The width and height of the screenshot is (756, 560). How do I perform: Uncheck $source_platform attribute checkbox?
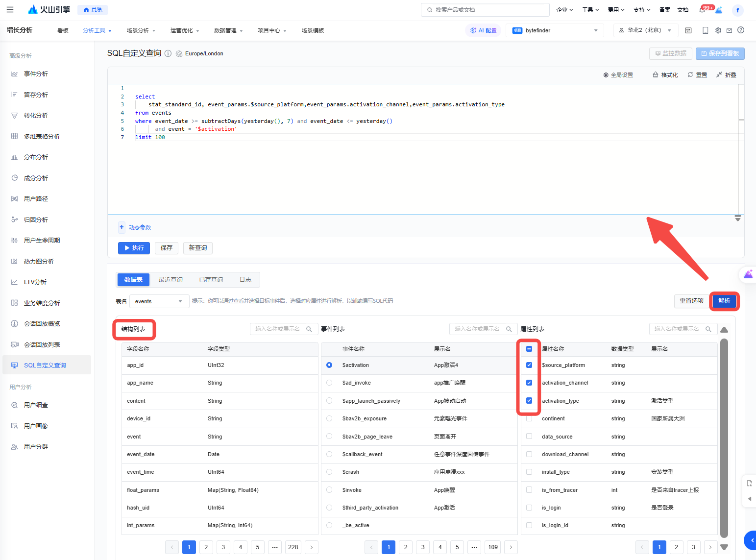pyautogui.click(x=529, y=365)
